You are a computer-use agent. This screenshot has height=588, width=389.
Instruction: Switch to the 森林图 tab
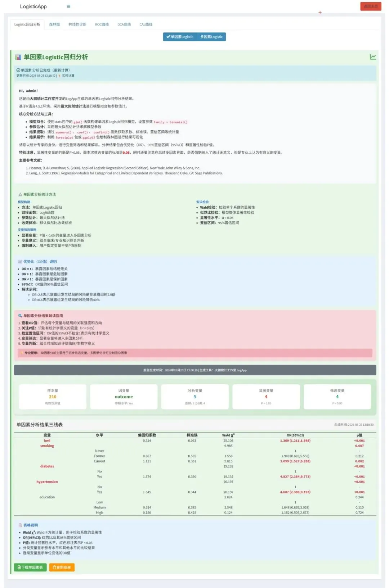pyautogui.click(x=54, y=24)
